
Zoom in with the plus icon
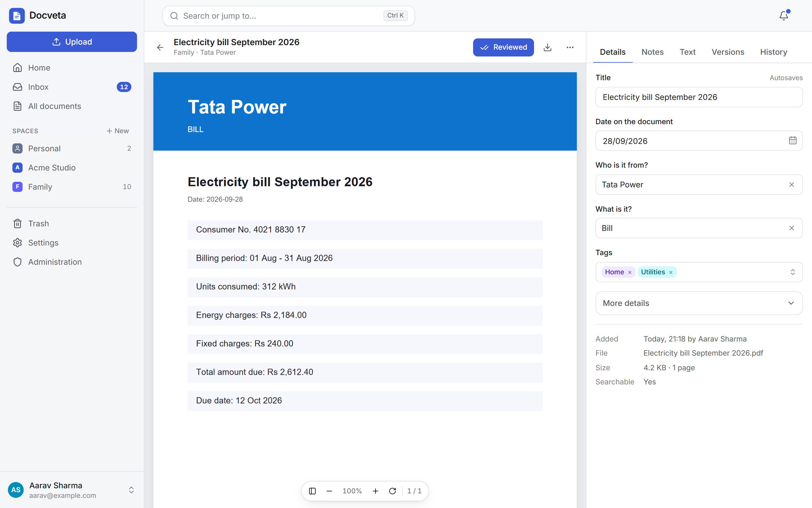click(x=376, y=491)
